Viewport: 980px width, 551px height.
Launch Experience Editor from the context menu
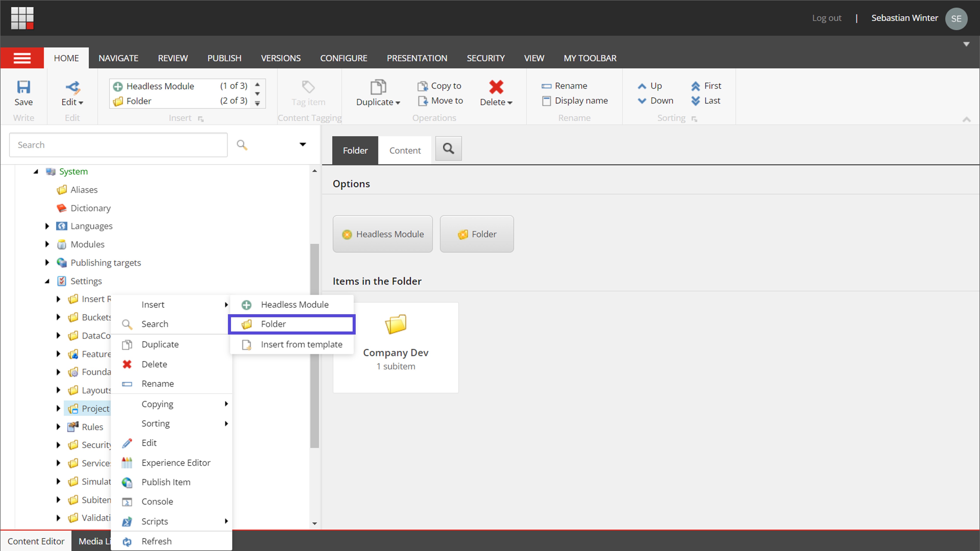176,462
